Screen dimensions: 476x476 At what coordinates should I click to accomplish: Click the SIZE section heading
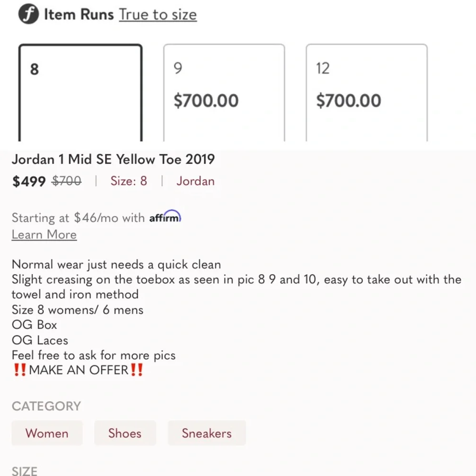(24, 471)
